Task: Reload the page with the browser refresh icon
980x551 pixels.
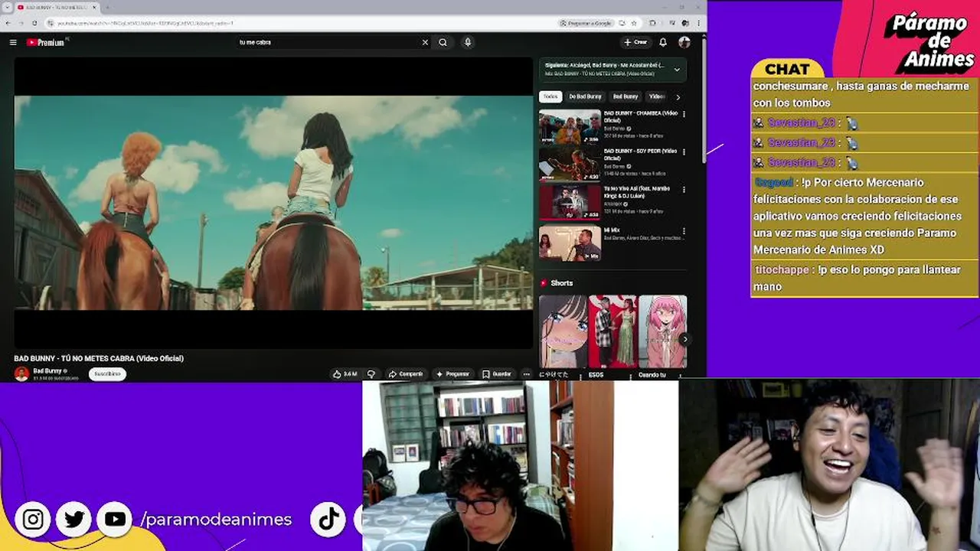Action: pos(34,23)
